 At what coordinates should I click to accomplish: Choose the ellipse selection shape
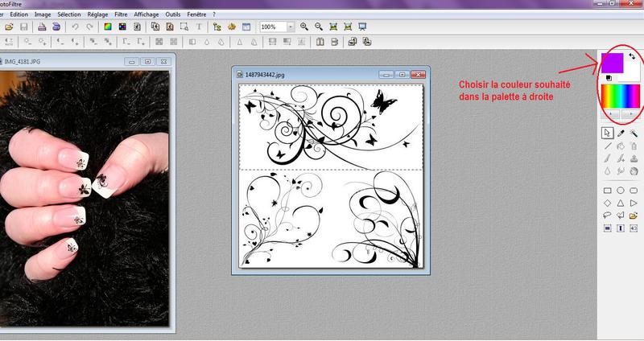(x=621, y=191)
